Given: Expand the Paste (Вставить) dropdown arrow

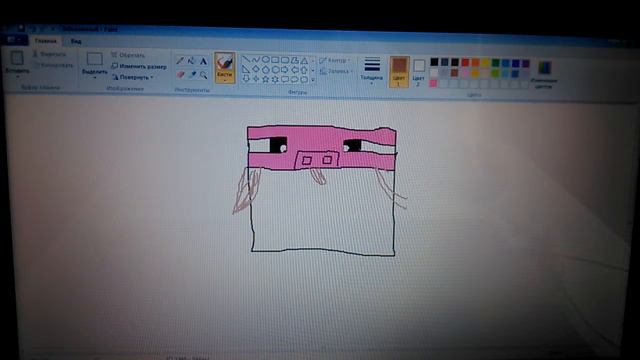Looking at the screenshot, I should pos(17,77).
